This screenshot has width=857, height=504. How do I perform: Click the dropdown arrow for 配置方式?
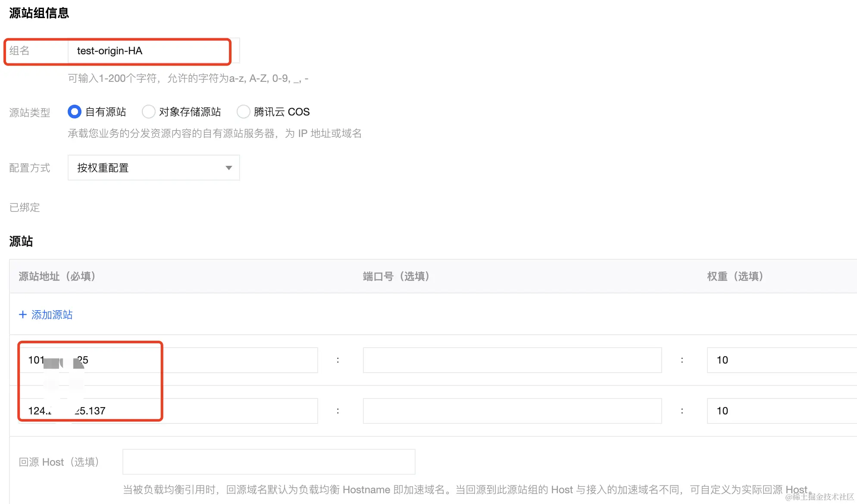tap(229, 168)
